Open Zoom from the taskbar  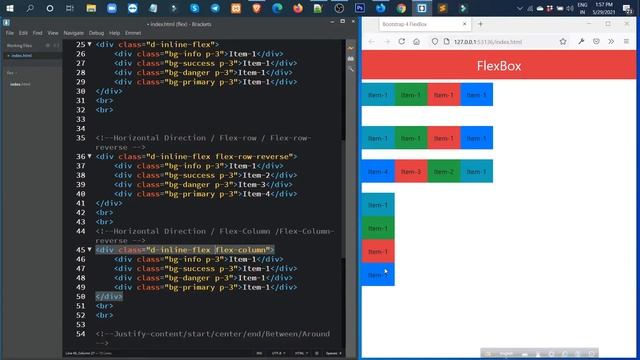(112, 8)
